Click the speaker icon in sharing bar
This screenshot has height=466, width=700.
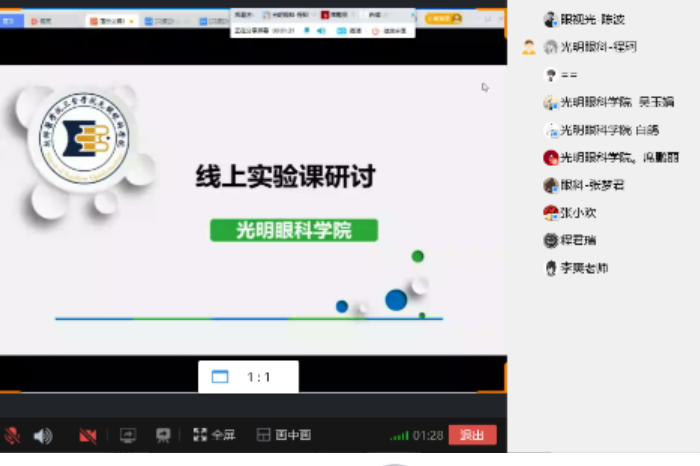(321, 31)
